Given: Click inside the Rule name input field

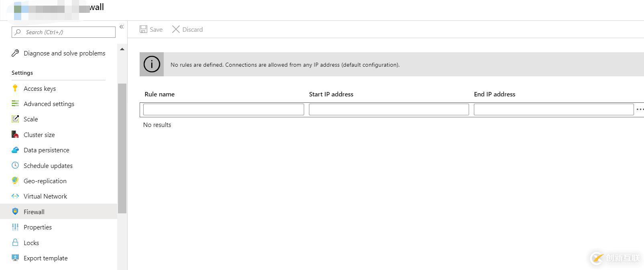Looking at the screenshot, I should pyautogui.click(x=223, y=109).
